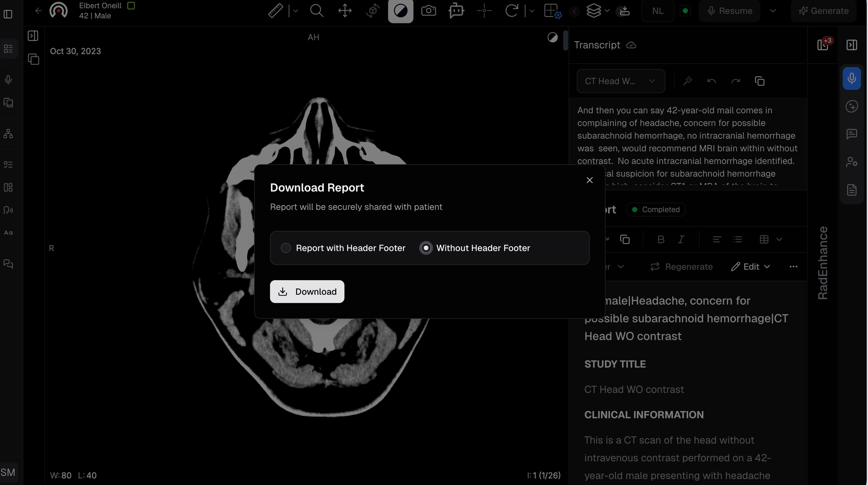Open the text alignment option
The height and width of the screenshot is (485, 868).
[717, 240]
